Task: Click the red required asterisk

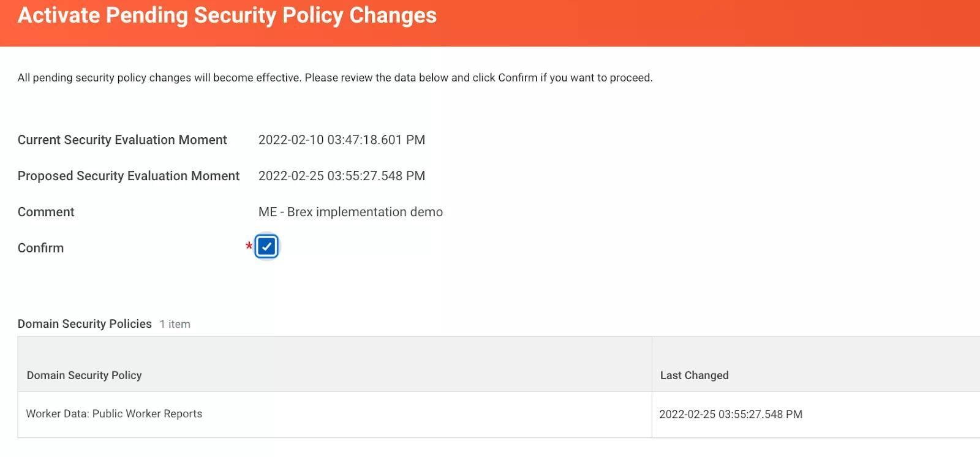Action: click(x=249, y=246)
